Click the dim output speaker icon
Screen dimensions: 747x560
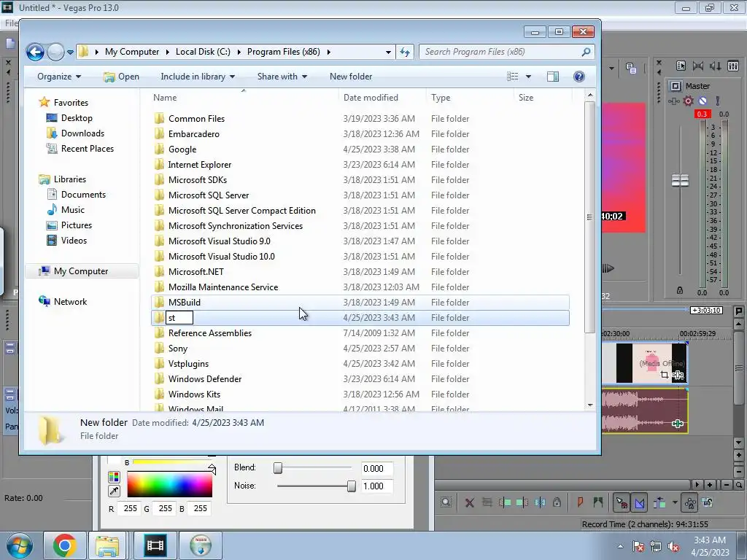click(716, 66)
